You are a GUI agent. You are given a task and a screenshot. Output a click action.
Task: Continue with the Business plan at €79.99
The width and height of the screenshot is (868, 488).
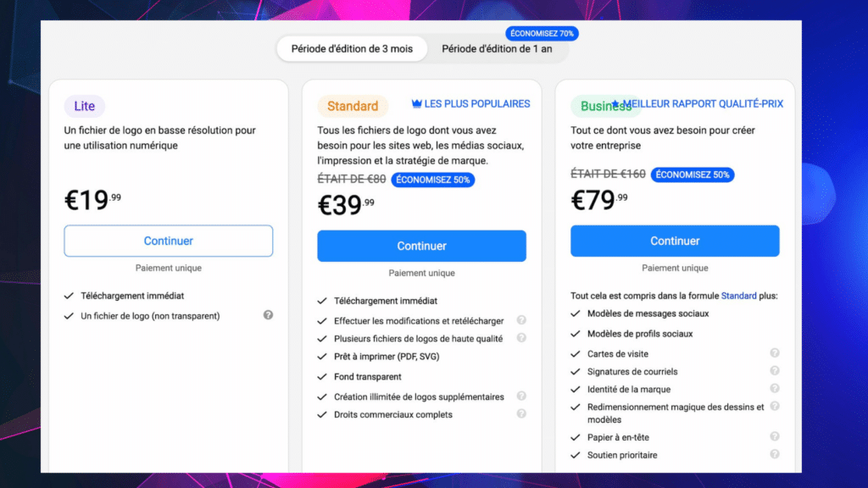tap(675, 241)
